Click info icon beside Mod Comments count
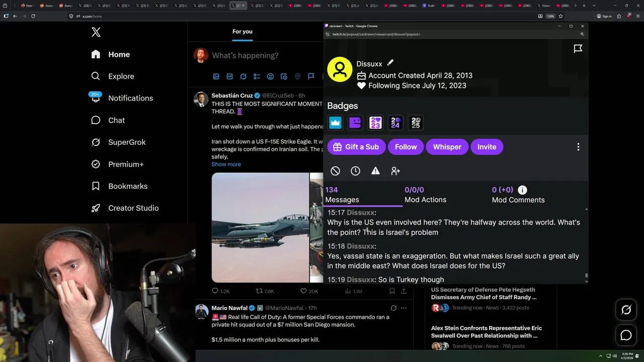This screenshot has width=644, height=362. (x=522, y=190)
